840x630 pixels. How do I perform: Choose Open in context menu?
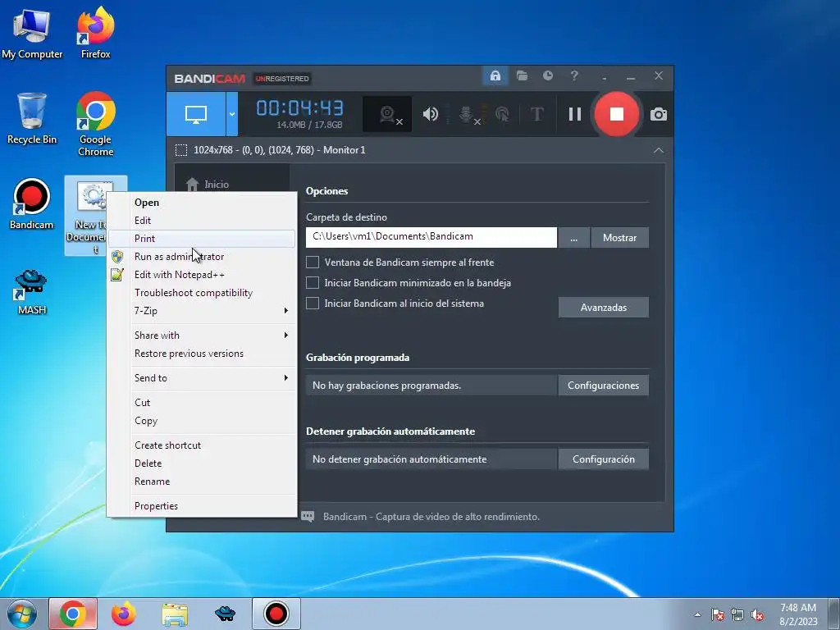click(202, 203)
